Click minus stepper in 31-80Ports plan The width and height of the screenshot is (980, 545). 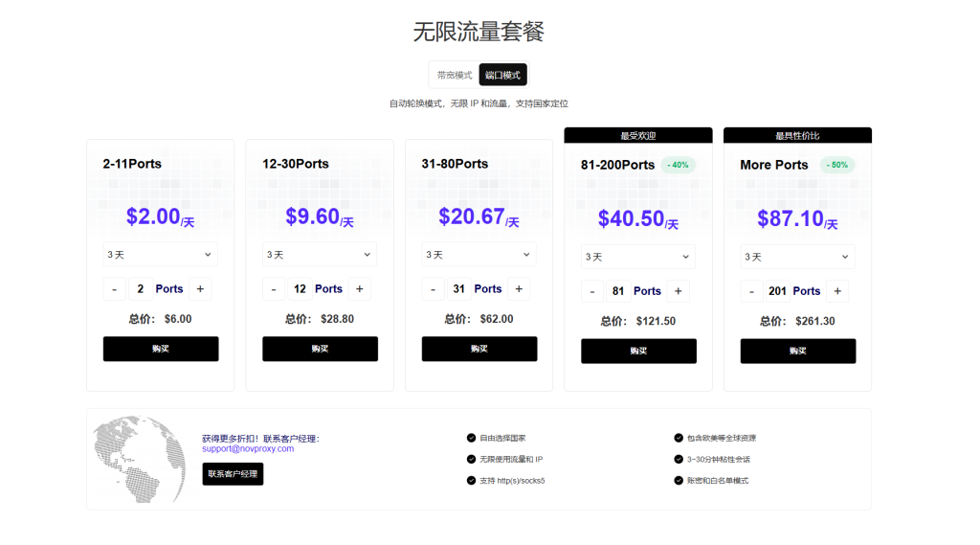(433, 289)
